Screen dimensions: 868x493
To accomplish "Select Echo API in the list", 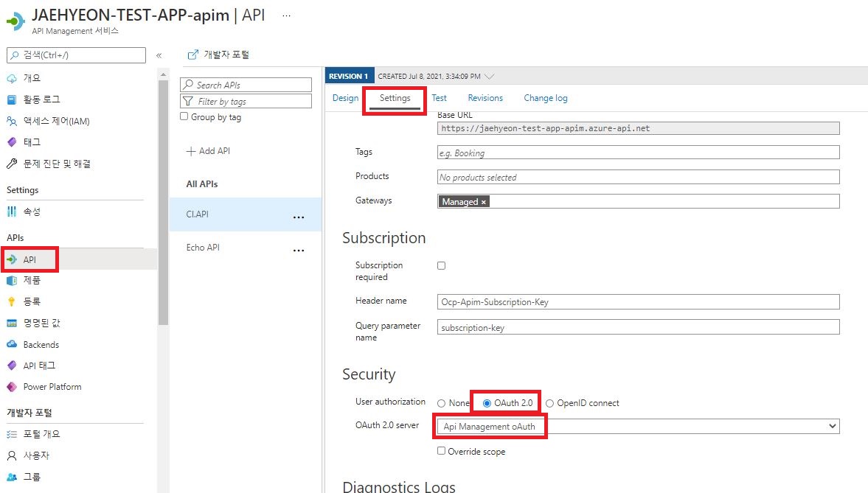I will coord(246,248).
